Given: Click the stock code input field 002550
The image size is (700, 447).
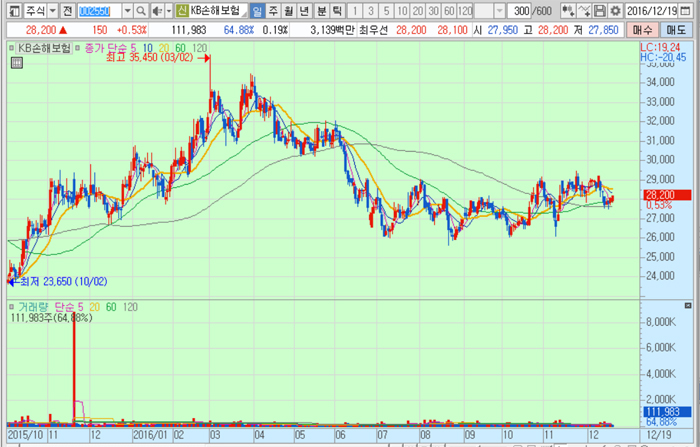Looking at the screenshot, I should (x=94, y=10).
